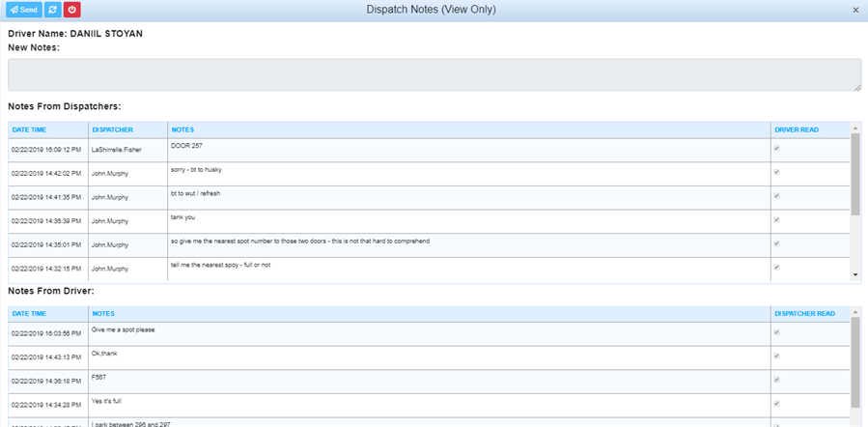
Task: Toggle Driver Read checkbox for 'tell me the nearest spoy'
Action: (776, 268)
